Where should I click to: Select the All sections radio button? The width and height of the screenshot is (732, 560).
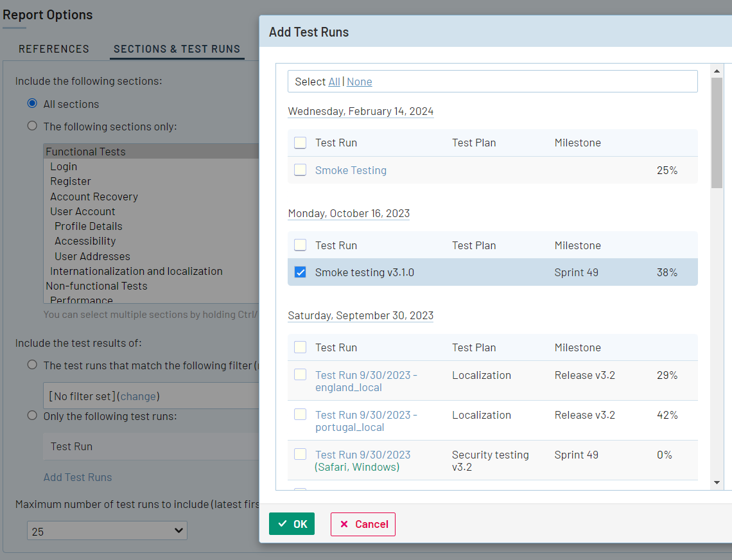[32, 103]
